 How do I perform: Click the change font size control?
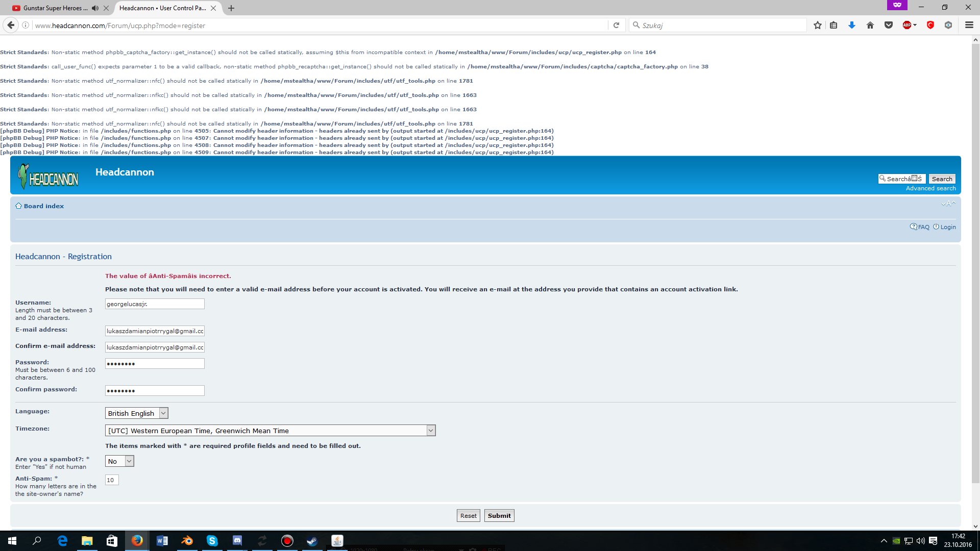pos(948,204)
